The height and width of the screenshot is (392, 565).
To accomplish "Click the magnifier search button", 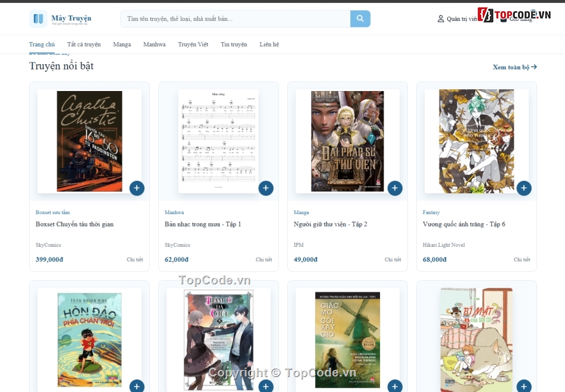I will (360, 18).
